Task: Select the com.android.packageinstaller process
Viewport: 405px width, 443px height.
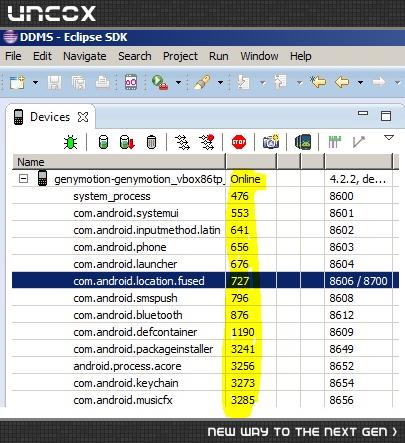Action: pos(205,349)
